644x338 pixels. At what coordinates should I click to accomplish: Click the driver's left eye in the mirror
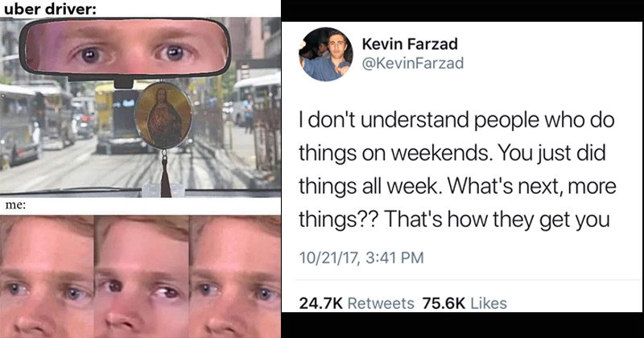(x=88, y=53)
